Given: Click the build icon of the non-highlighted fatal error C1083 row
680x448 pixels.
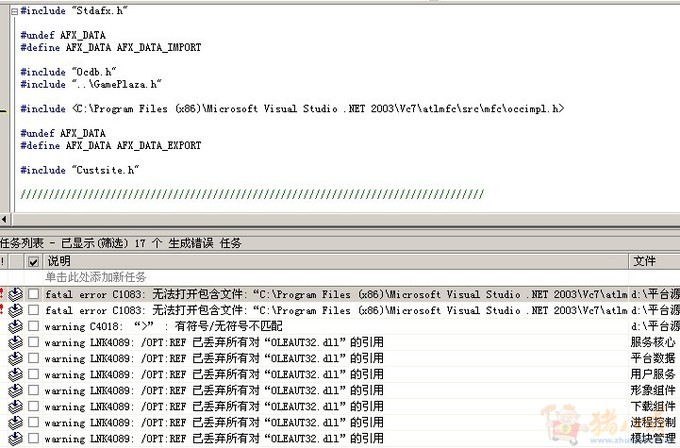Looking at the screenshot, I should pyautogui.click(x=16, y=310).
